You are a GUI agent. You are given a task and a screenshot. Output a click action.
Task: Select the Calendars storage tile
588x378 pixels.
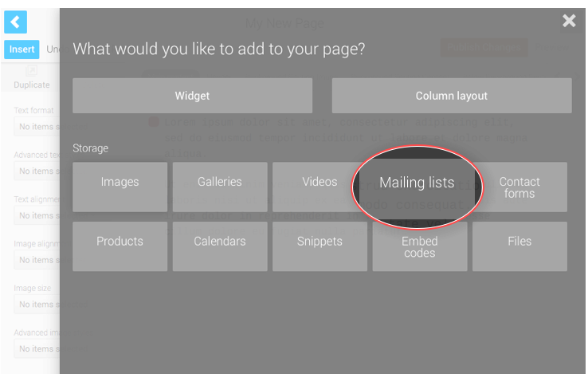220,246
